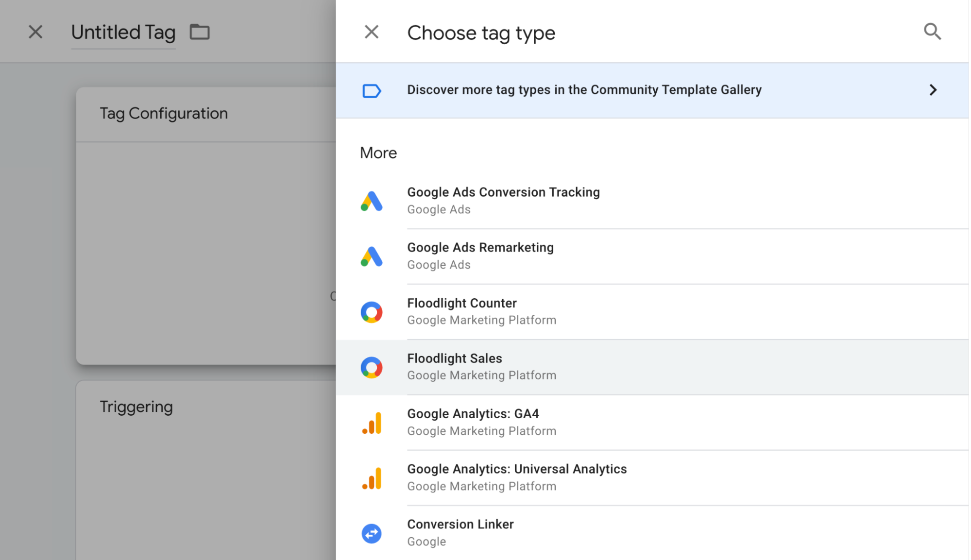Close the Choose tag type panel

click(372, 32)
